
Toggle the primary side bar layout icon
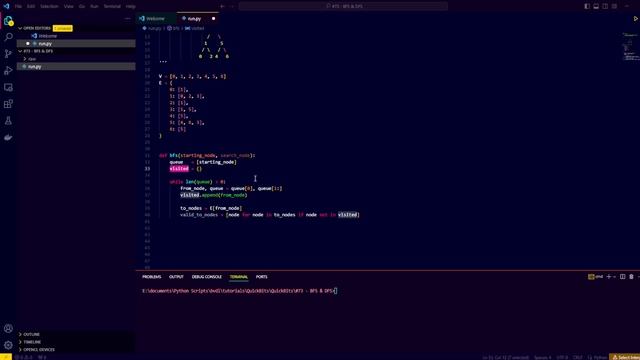pyautogui.click(x=587, y=6)
